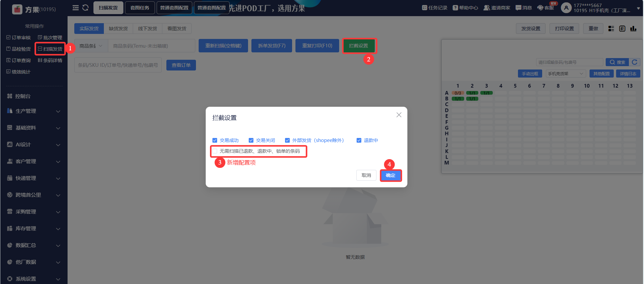Click the 查看订单 button
644x284 pixels.
181,65
